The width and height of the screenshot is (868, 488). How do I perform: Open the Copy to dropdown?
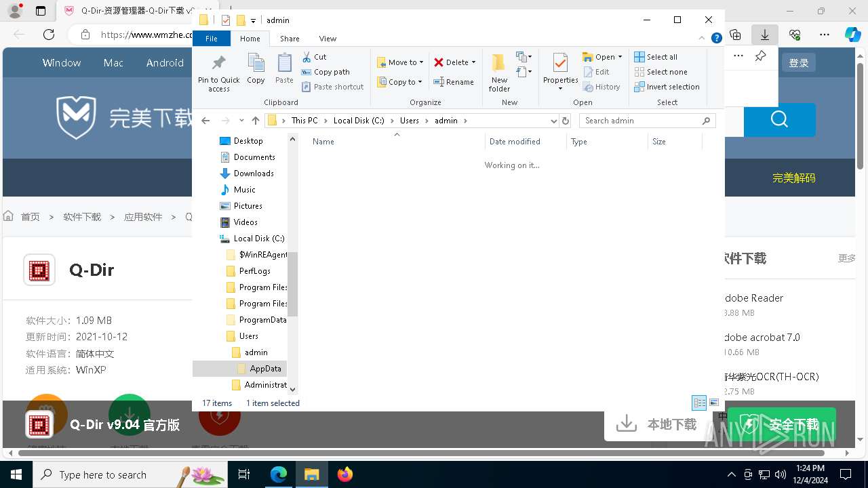pos(420,82)
